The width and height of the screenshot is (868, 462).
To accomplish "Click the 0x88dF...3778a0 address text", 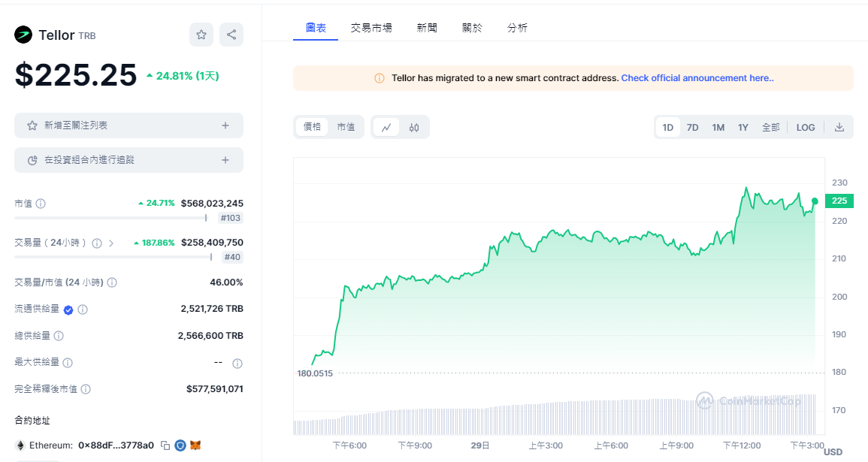I will click(x=116, y=445).
